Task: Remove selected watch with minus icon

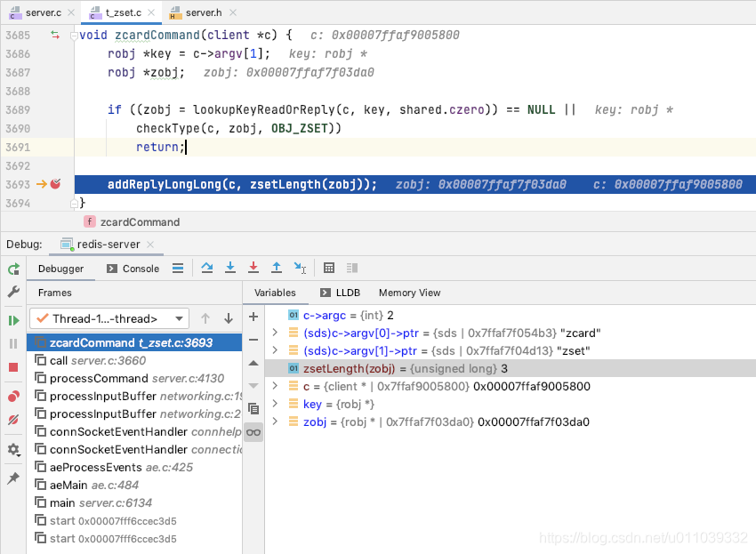Action: click(253, 340)
